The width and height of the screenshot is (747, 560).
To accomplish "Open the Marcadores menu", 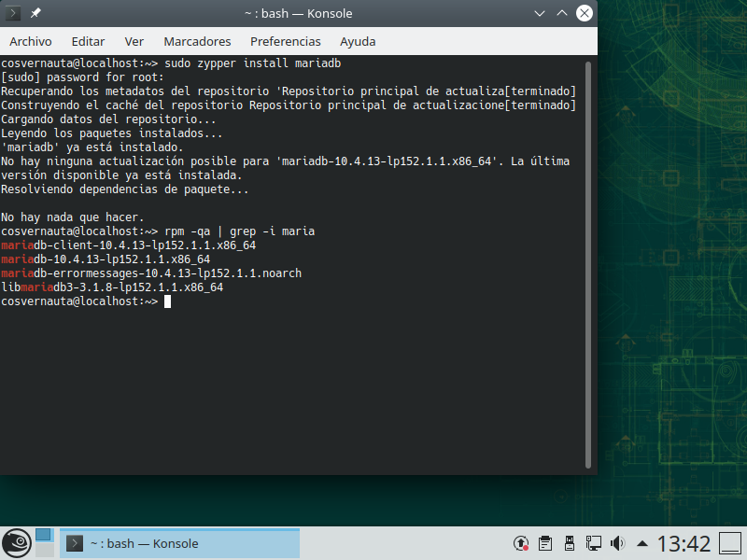I will 197,41.
